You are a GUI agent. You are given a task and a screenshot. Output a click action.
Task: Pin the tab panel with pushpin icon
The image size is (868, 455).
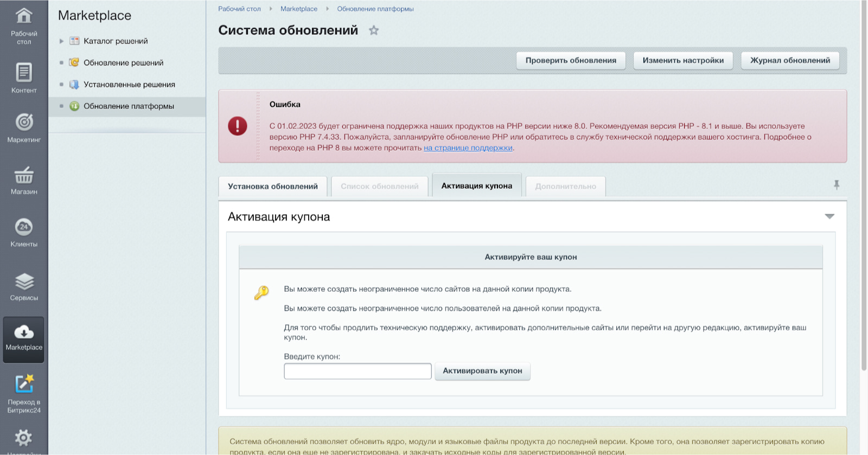pyautogui.click(x=837, y=185)
